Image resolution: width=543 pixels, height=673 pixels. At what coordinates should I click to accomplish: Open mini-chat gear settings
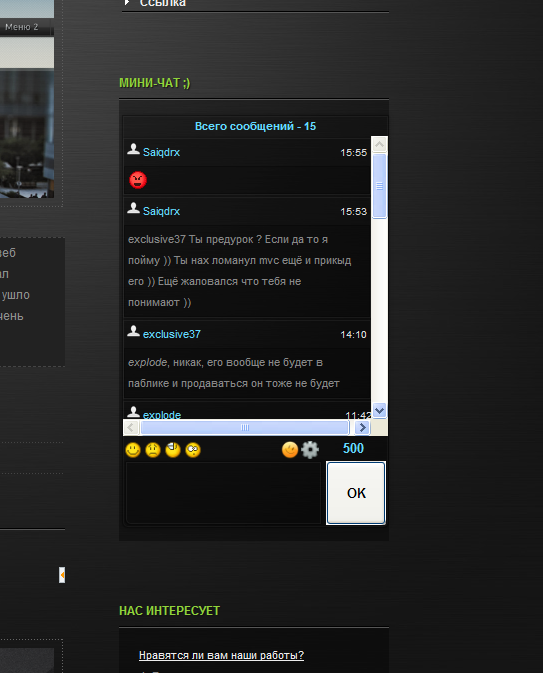point(310,450)
